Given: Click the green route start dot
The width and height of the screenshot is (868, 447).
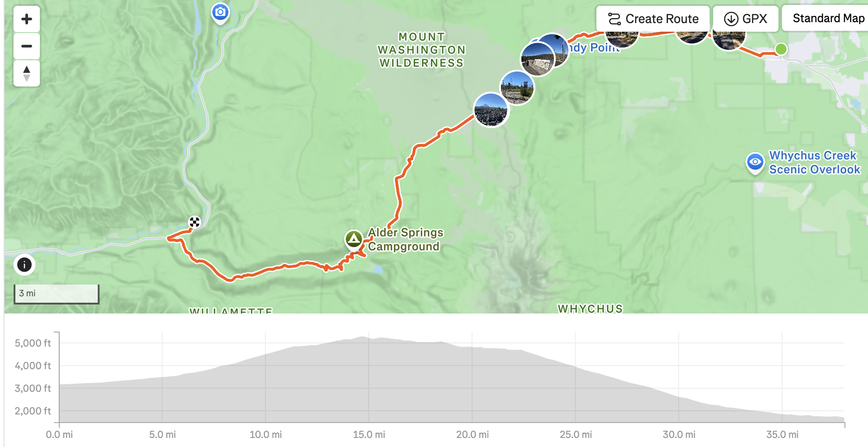Looking at the screenshot, I should [781, 49].
